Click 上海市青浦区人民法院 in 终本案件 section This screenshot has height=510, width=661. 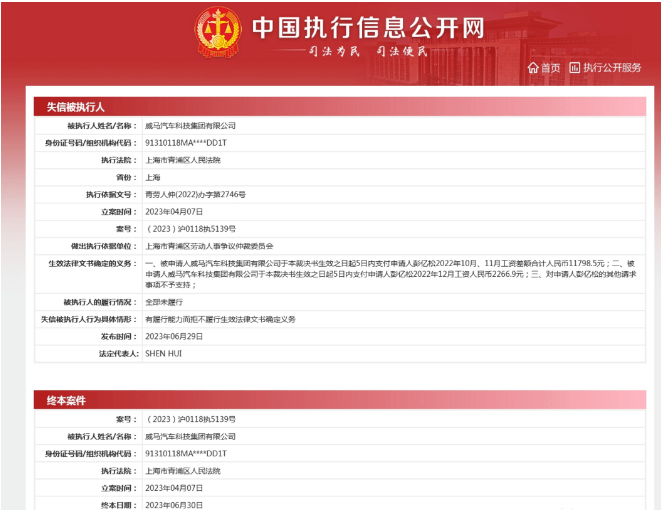point(183,471)
